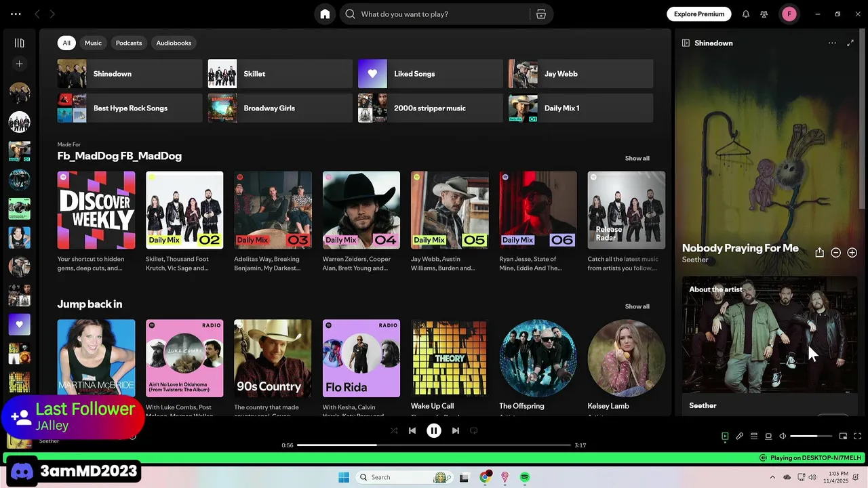Open Connect to a device
Screen dimensions: 868x488
(x=768, y=436)
